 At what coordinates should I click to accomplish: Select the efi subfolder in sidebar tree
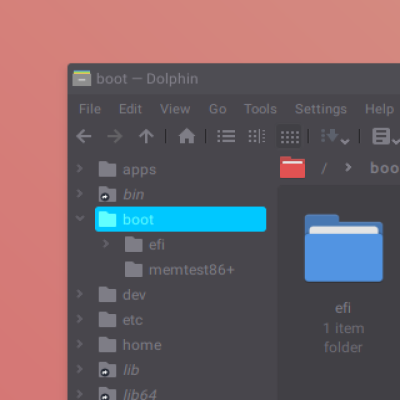point(145,245)
